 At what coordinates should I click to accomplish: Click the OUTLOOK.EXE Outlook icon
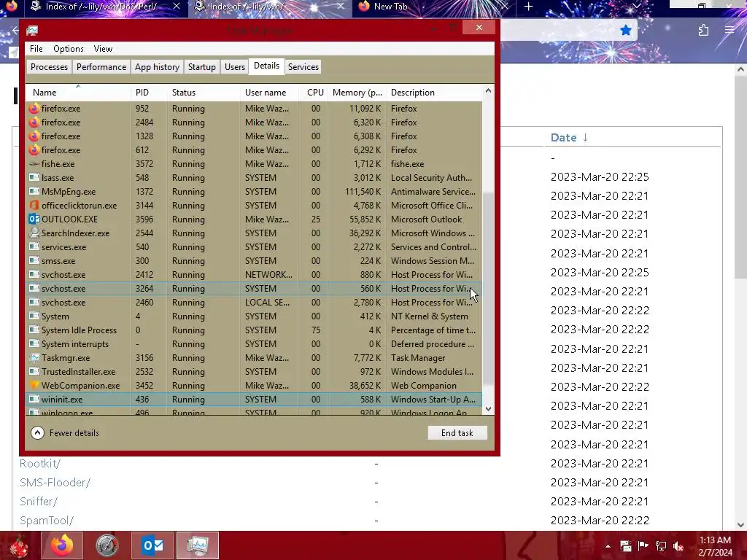click(x=34, y=219)
